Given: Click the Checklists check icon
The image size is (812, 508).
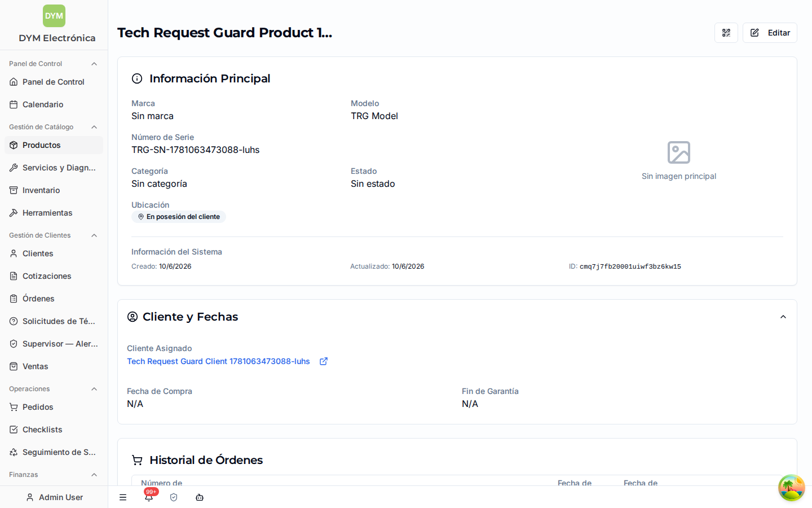Looking at the screenshot, I should pos(14,430).
